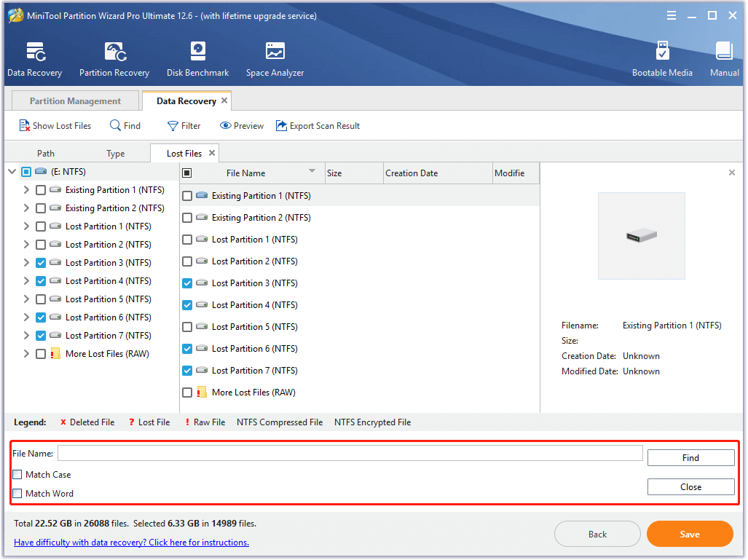Check Existing Partition 1 in the tree
Screen dimensions: 748x560
coord(41,190)
